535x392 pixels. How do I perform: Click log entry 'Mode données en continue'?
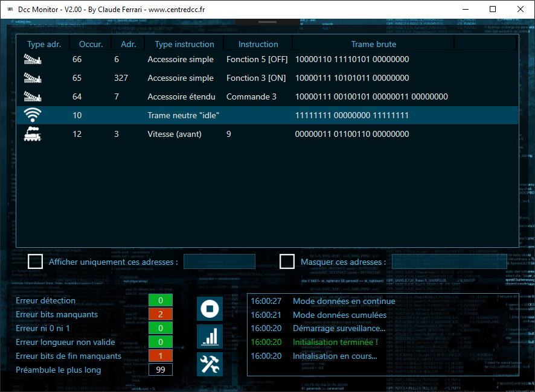[x=344, y=302]
